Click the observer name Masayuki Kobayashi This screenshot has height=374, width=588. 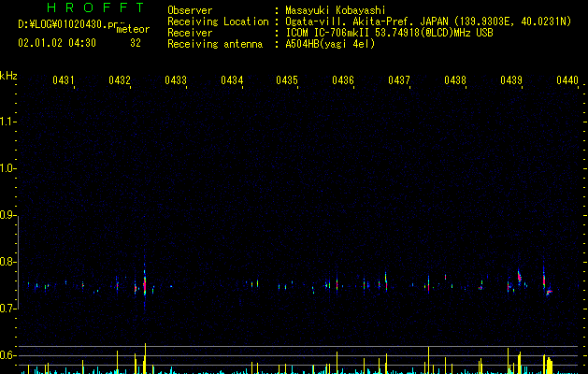coord(336,10)
